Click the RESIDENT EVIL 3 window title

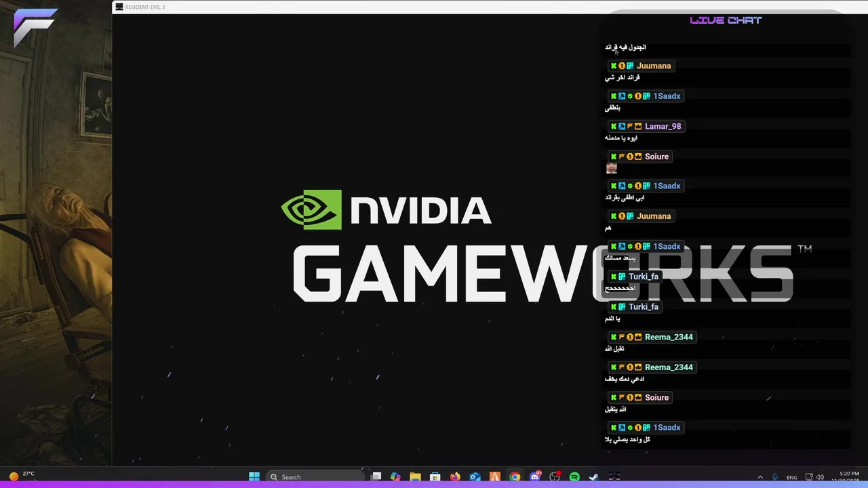click(145, 7)
